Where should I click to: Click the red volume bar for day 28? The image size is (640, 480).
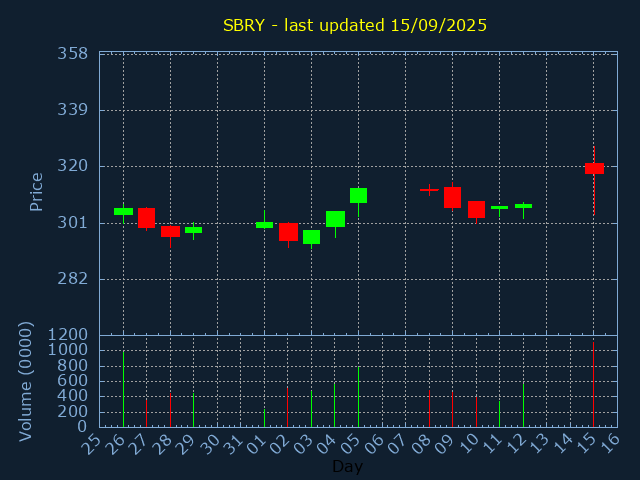[170, 410]
